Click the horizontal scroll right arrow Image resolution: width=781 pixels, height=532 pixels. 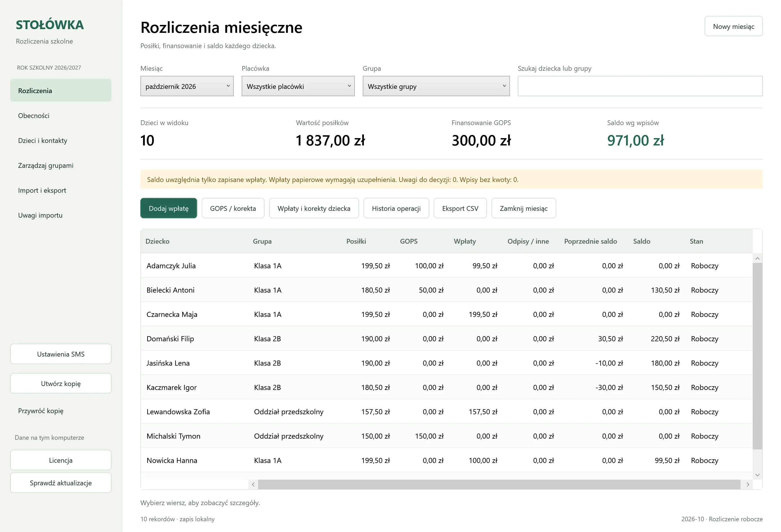coord(748,484)
